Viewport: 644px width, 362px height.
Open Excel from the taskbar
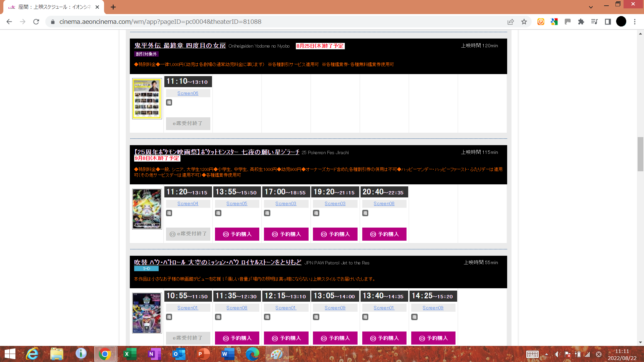[x=130, y=354]
